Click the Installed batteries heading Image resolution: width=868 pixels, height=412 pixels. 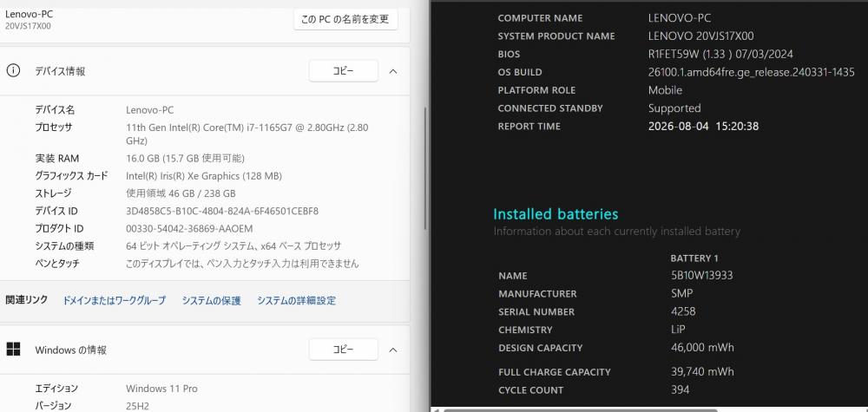pyautogui.click(x=556, y=214)
